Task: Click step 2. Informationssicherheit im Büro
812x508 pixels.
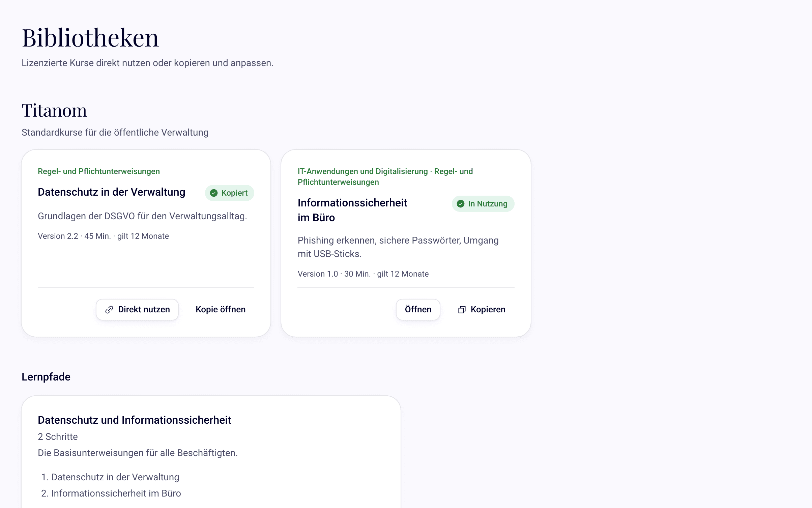Action: [x=111, y=493]
